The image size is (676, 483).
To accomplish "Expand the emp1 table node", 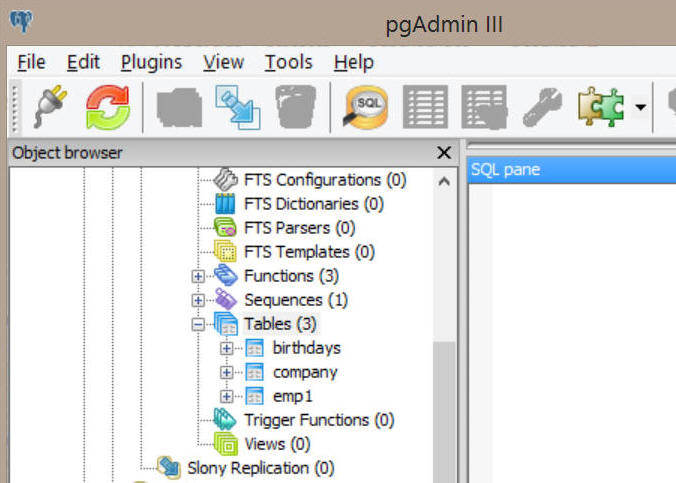I will point(227,396).
